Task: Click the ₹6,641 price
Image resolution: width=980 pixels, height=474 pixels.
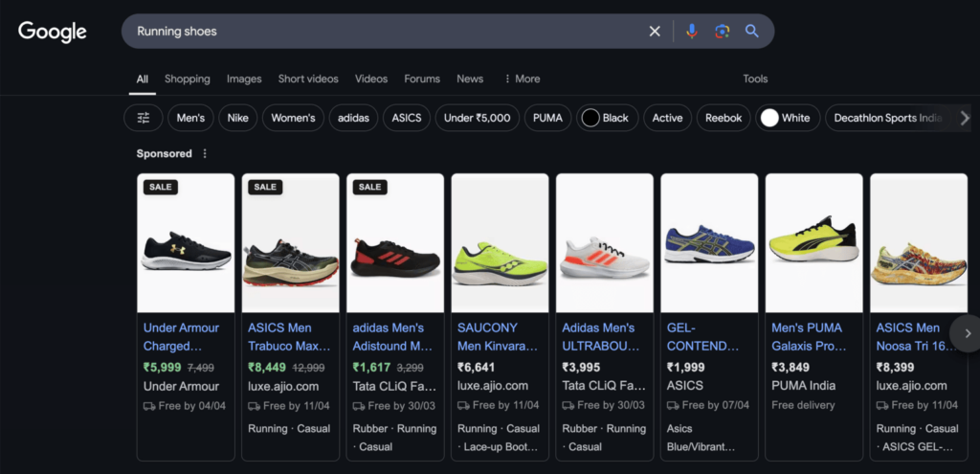Action: click(x=476, y=367)
